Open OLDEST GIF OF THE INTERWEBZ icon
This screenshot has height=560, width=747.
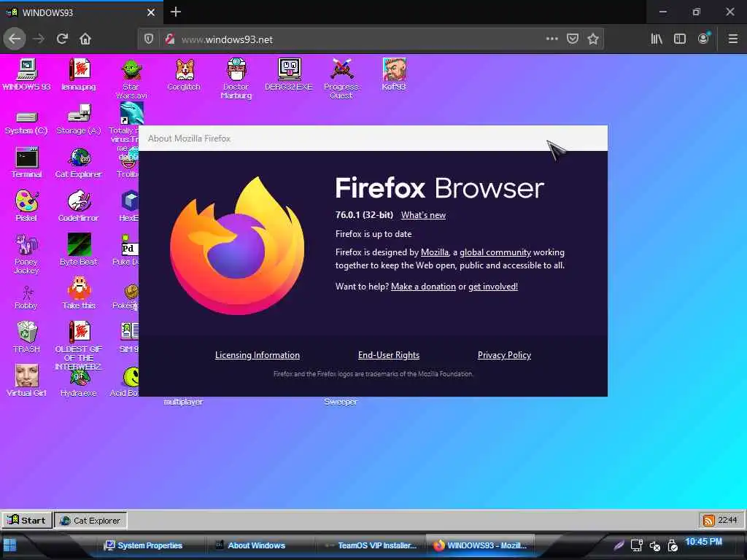click(x=79, y=346)
